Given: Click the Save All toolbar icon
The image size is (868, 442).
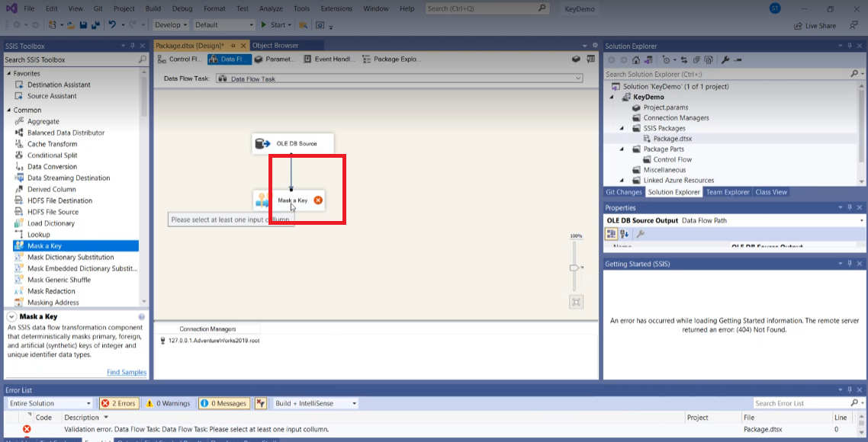Looking at the screenshot, I should [95, 25].
